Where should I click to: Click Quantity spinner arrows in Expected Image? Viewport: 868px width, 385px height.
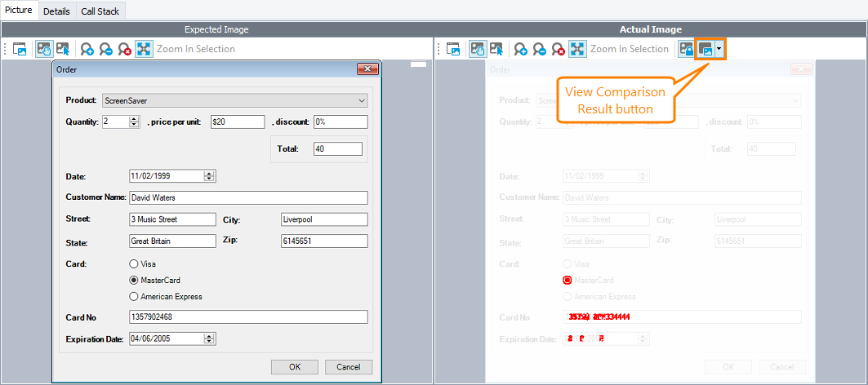click(134, 122)
